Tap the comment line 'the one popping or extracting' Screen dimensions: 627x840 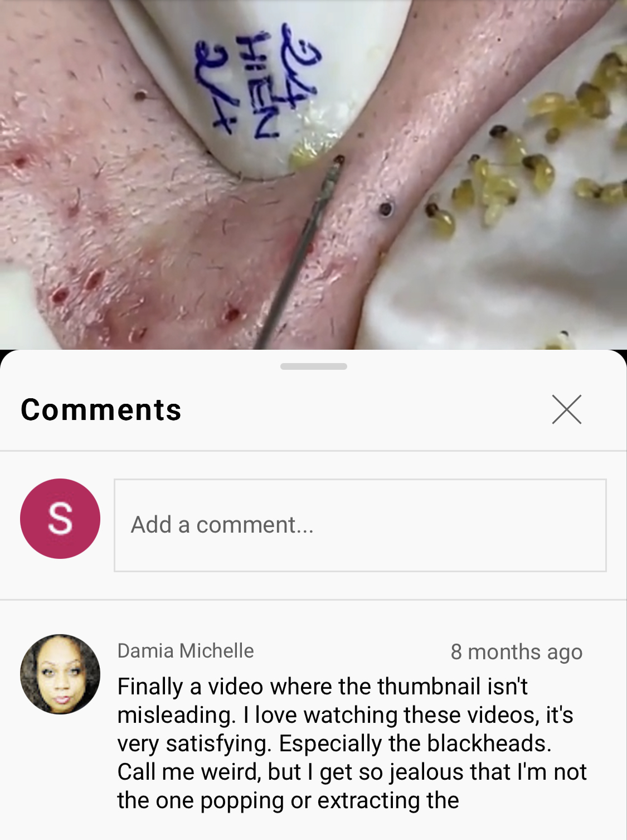pyautogui.click(x=288, y=800)
